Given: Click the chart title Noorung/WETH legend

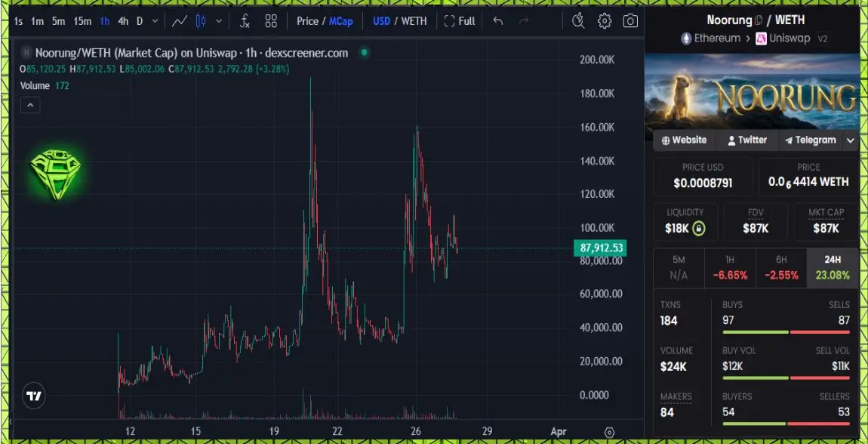Looking at the screenshot, I should [192, 53].
